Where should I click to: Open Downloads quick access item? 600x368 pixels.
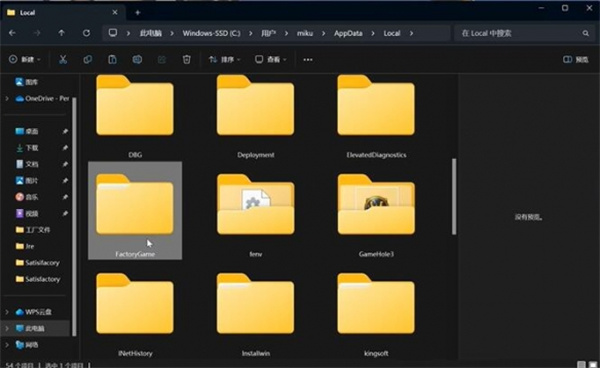[27, 148]
